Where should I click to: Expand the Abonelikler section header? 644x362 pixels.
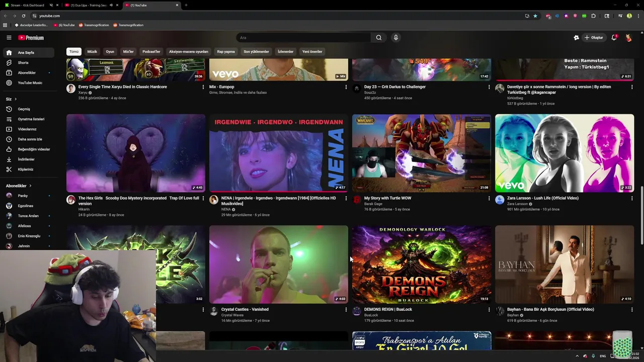click(x=19, y=186)
